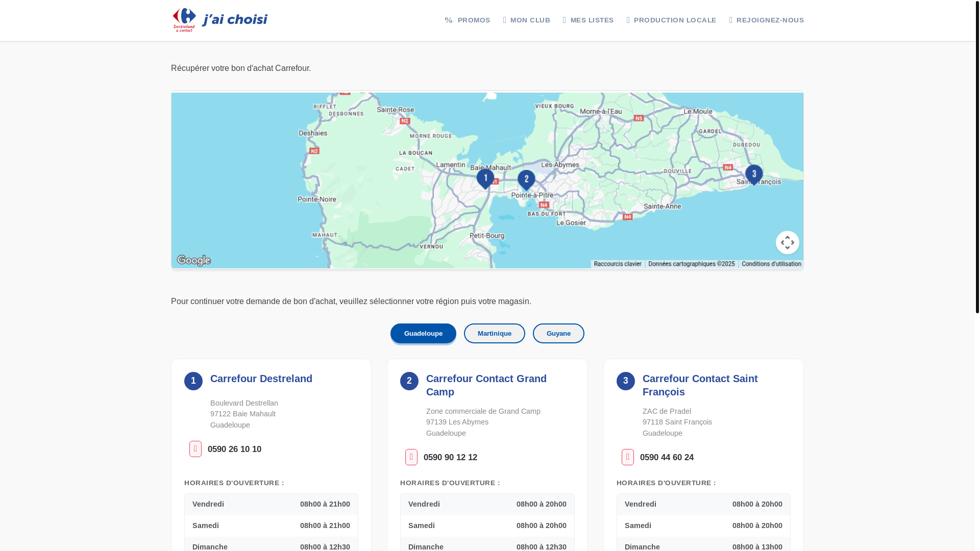Open Carrefour Contact Saint François title

[x=700, y=385]
